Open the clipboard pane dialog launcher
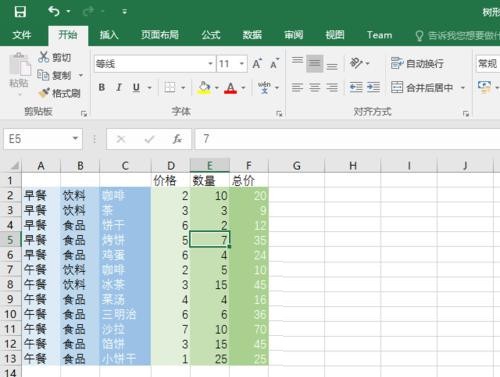 point(84,114)
